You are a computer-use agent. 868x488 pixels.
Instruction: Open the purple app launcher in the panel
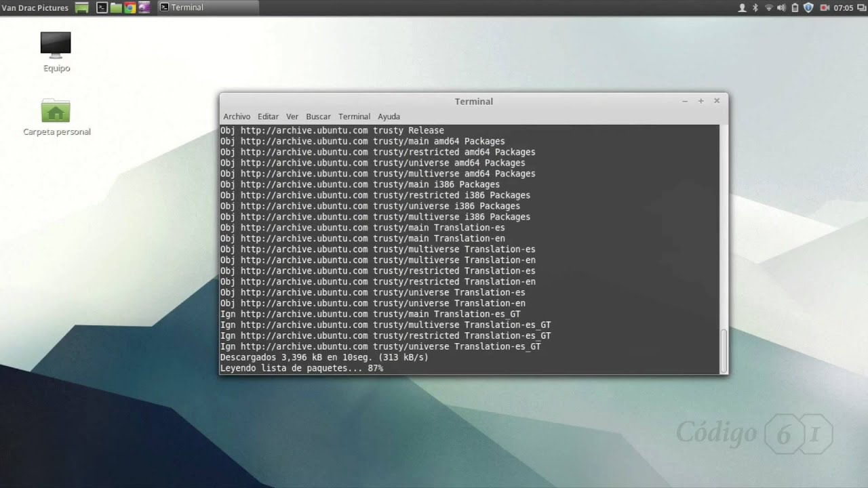pos(144,7)
